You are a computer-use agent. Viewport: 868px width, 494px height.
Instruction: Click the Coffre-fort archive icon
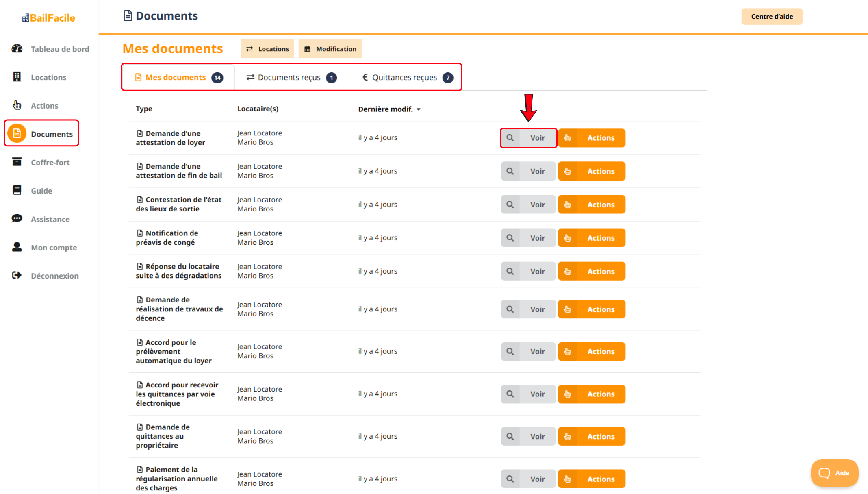[x=17, y=162]
